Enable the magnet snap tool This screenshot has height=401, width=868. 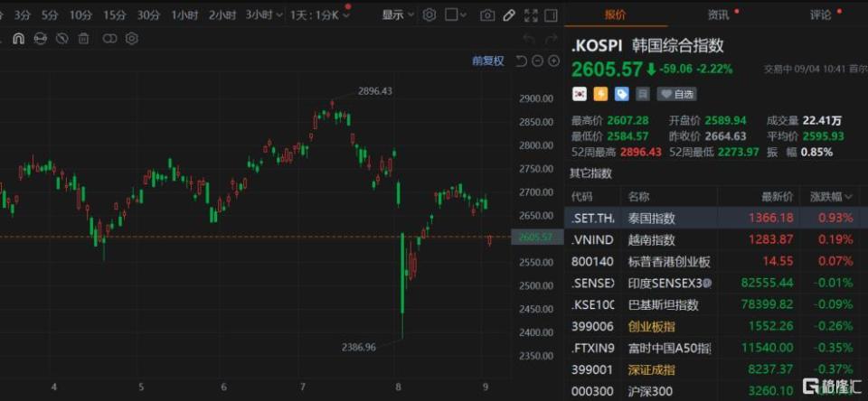(18, 39)
